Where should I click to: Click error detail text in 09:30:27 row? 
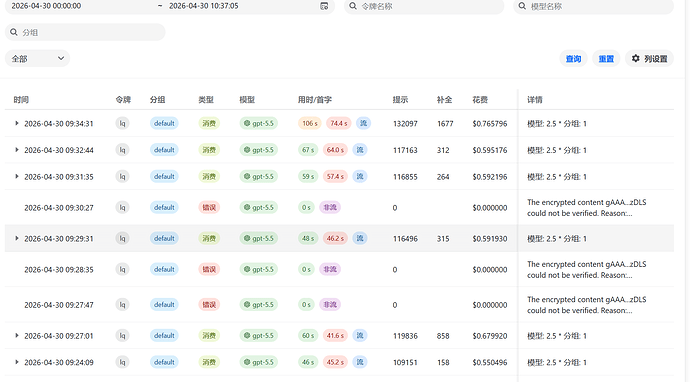[x=587, y=208]
